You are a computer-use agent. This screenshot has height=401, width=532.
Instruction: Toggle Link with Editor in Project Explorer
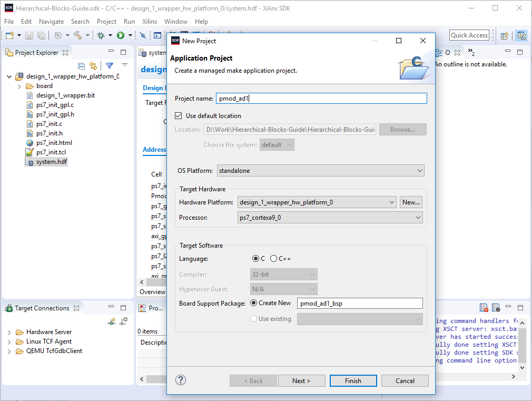click(x=93, y=66)
